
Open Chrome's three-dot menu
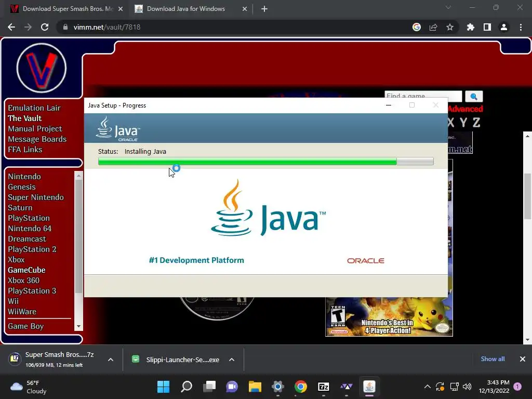coord(521,27)
